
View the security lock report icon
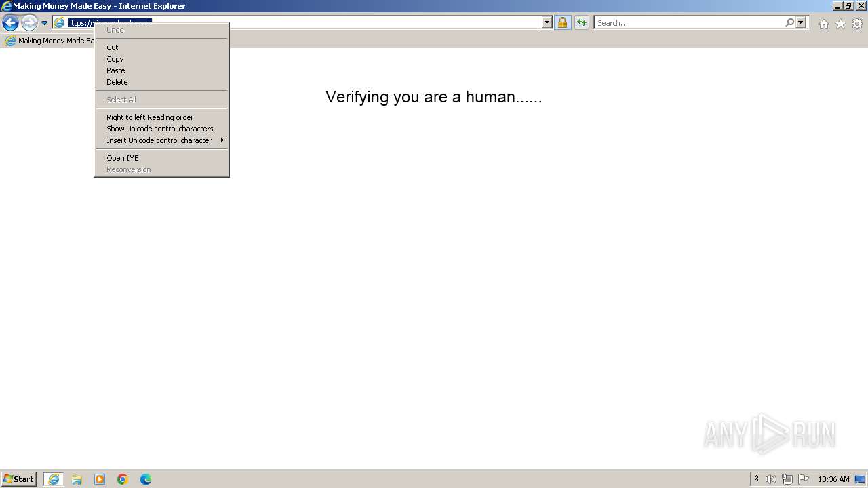(562, 23)
